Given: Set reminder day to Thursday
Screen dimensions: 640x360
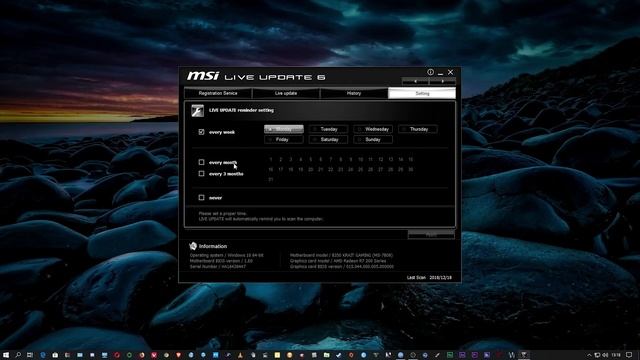Looking at the screenshot, I should (x=418, y=129).
